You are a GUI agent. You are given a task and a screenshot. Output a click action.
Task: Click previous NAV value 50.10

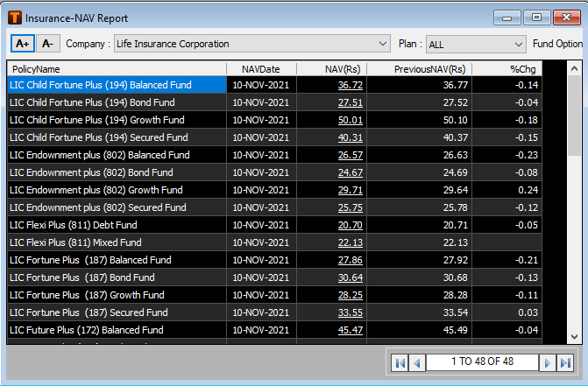[456, 120]
